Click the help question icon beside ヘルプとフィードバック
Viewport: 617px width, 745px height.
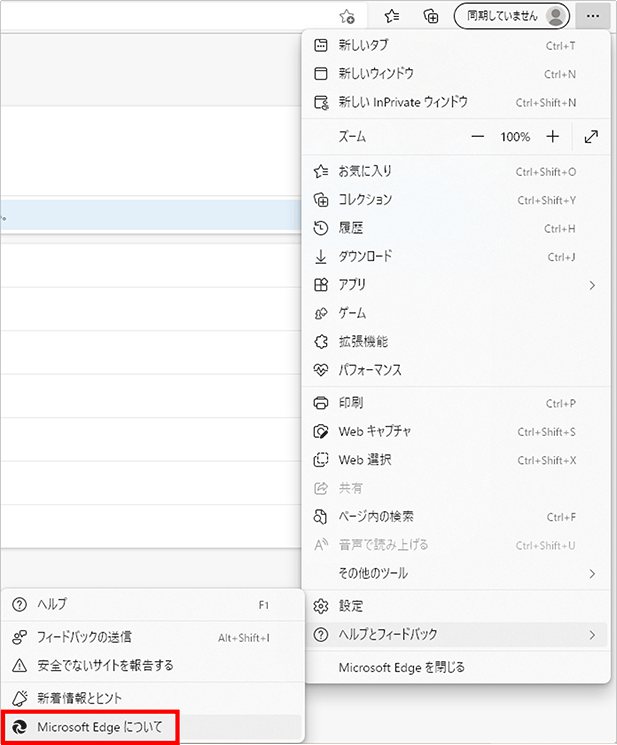point(321,634)
